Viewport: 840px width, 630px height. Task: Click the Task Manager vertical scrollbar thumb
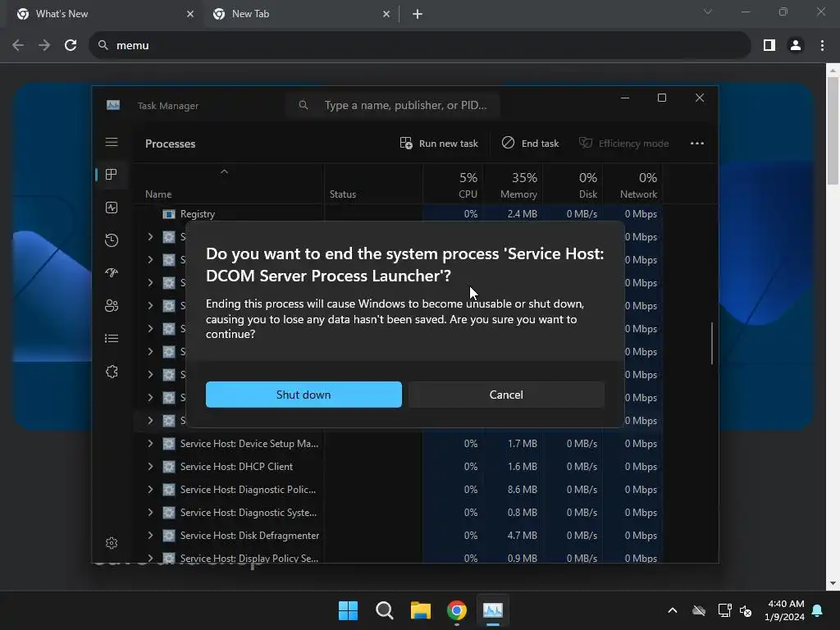tap(711, 344)
